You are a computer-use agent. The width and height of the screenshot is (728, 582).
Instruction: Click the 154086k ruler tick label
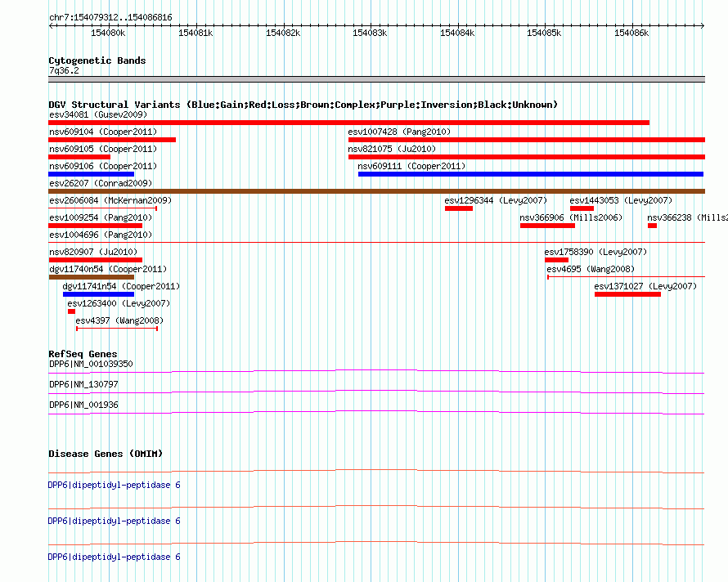tap(631, 33)
